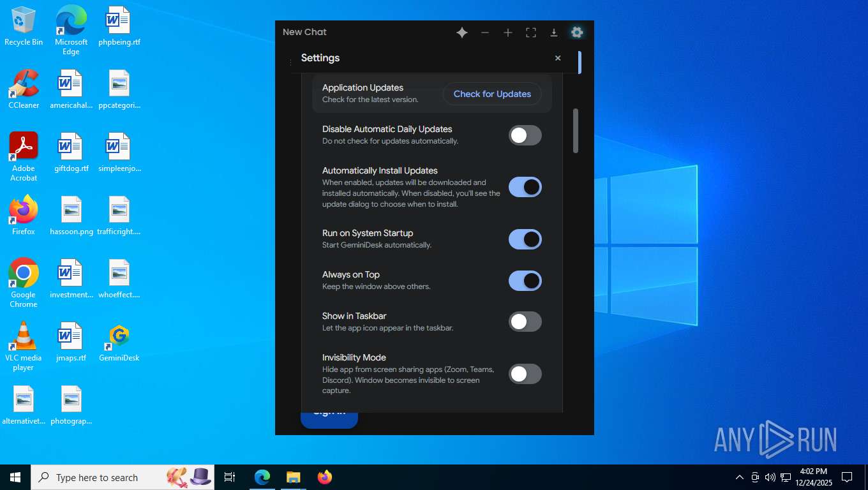Screen dimensions: 868x490
Task: Click the Settings panel vertical scrollbar
Action: [x=575, y=131]
